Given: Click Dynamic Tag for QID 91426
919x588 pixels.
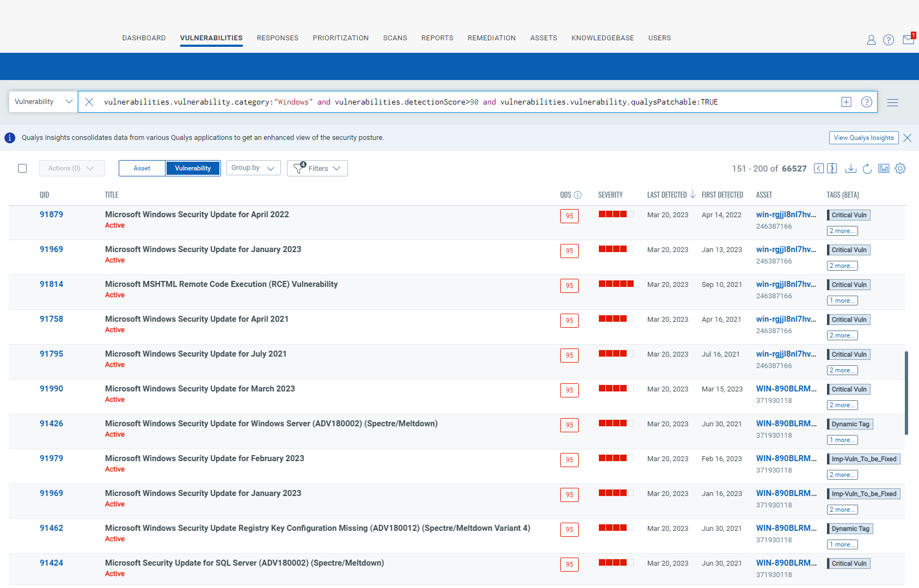Looking at the screenshot, I should pos(850,424).
